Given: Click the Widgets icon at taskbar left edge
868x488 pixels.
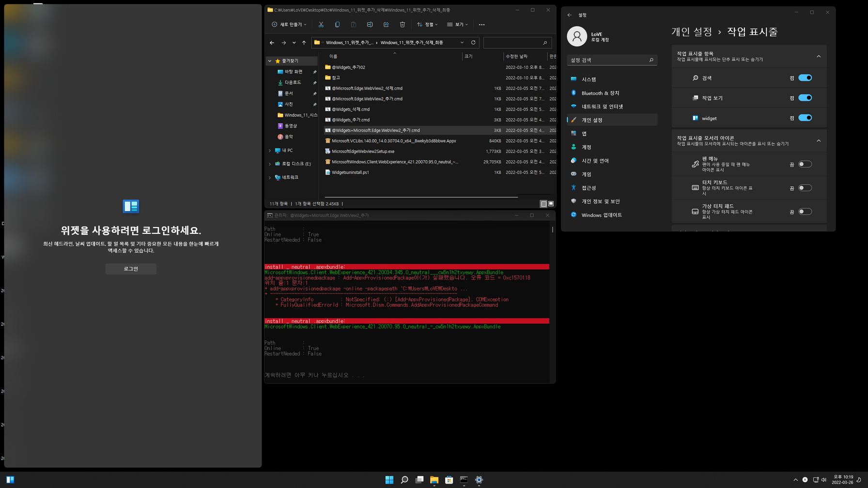Looking at the screenshot, I should pyautogui.click(x=10, y=480).
